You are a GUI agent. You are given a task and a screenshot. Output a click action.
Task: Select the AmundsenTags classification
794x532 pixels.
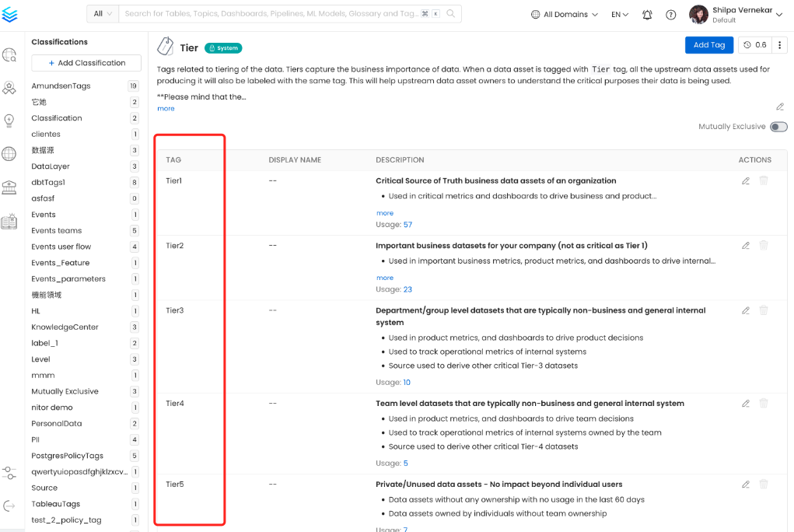[61, 86]
